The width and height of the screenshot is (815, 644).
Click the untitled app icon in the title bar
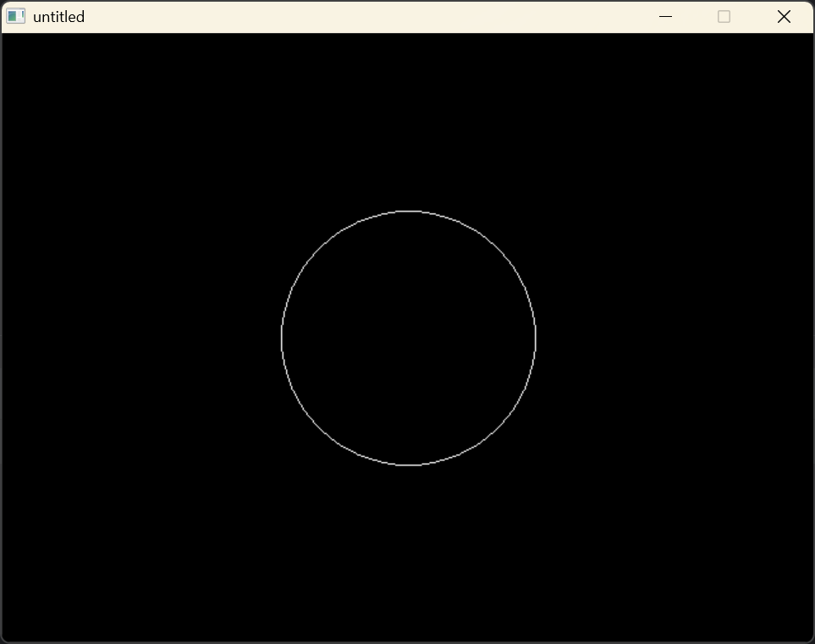[15, 16]
